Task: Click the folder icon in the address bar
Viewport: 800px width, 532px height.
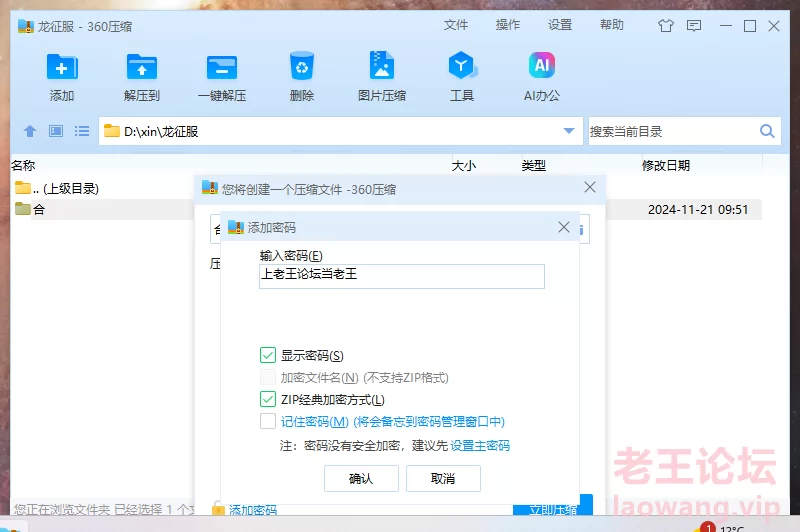Action: click(111, 131)
